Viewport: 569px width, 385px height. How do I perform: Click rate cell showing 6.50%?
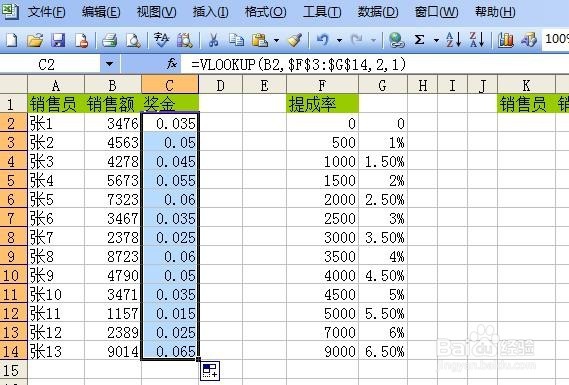(383, 351)
